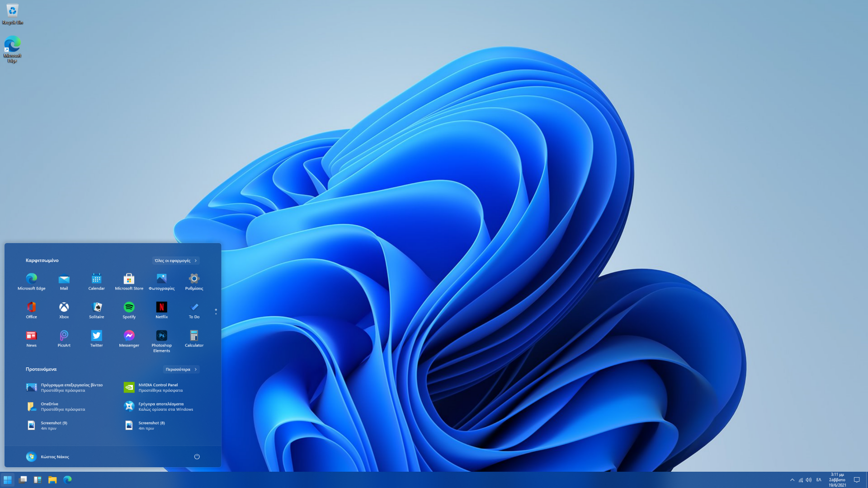868x488 pixels.
Task: Open notification center icon in taskbar
Action: tap(856, 480)
